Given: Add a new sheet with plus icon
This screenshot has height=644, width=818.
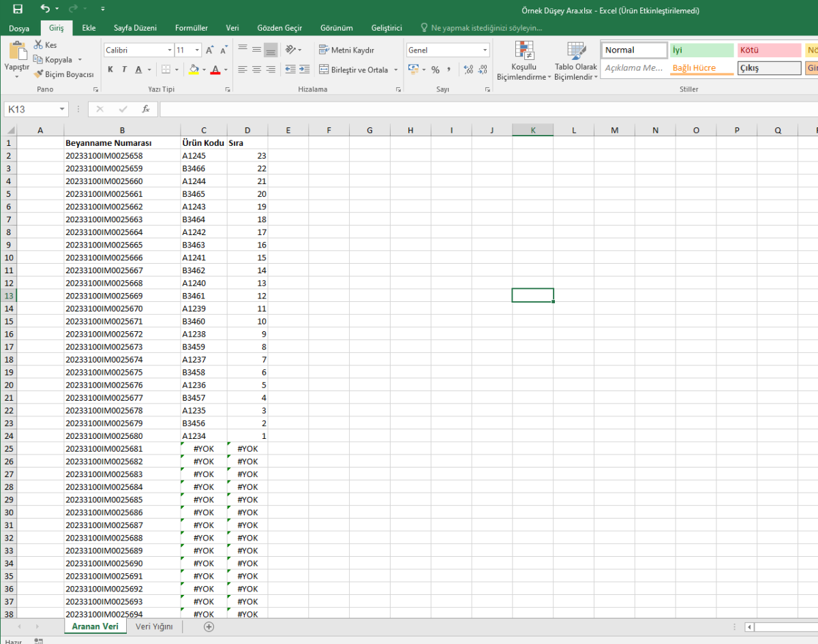Looking at the screenshot, I should (209, 626).
